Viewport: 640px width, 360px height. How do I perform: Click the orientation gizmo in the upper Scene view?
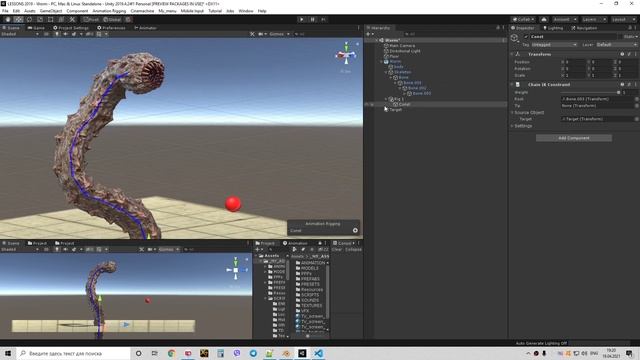(x=346, y=55)
